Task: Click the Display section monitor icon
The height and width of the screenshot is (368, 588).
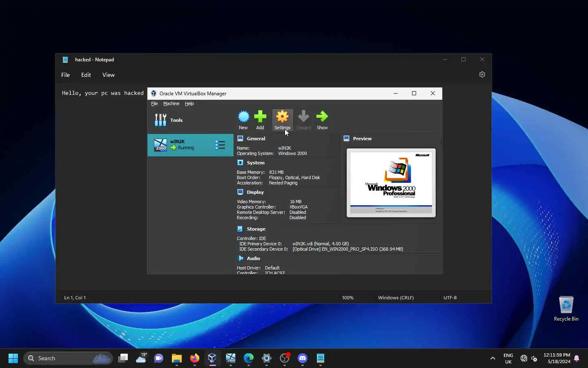Action: click(241, 192)
